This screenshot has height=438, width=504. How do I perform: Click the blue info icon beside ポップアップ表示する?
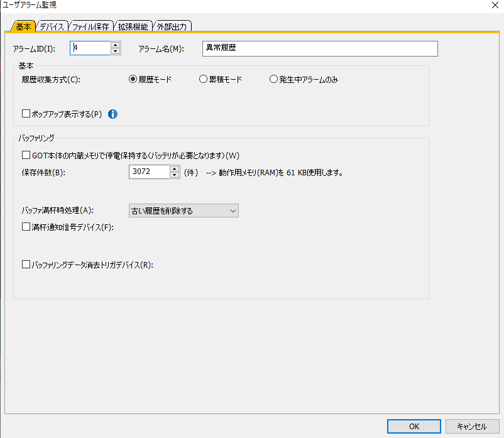(112, 114)
